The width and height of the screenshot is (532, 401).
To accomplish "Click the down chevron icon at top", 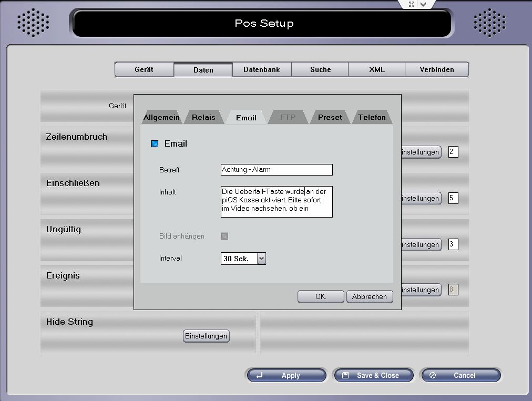I will 423,4.
